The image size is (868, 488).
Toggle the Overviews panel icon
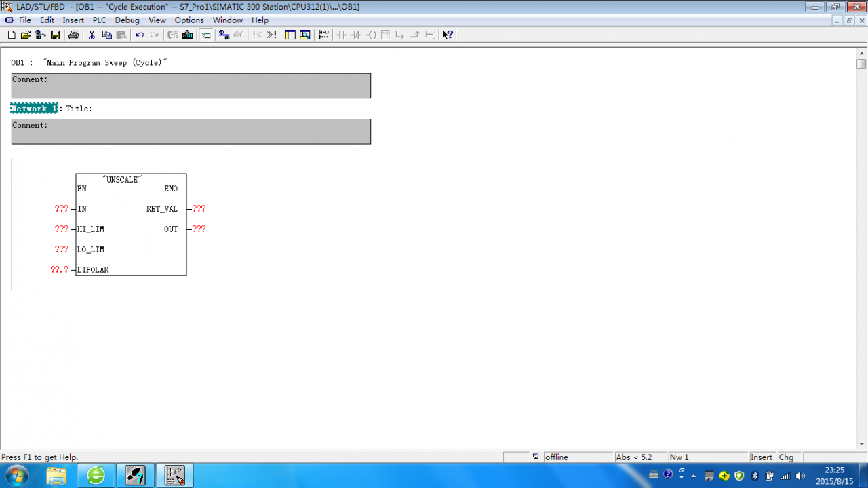[290, 35]
